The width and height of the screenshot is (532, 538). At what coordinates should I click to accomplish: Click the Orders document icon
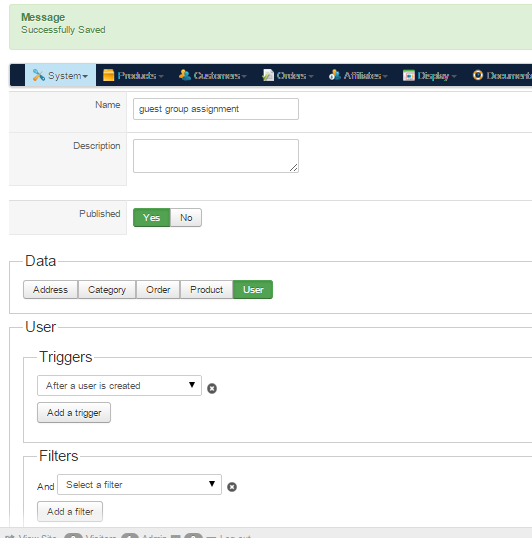pos(268,75)
